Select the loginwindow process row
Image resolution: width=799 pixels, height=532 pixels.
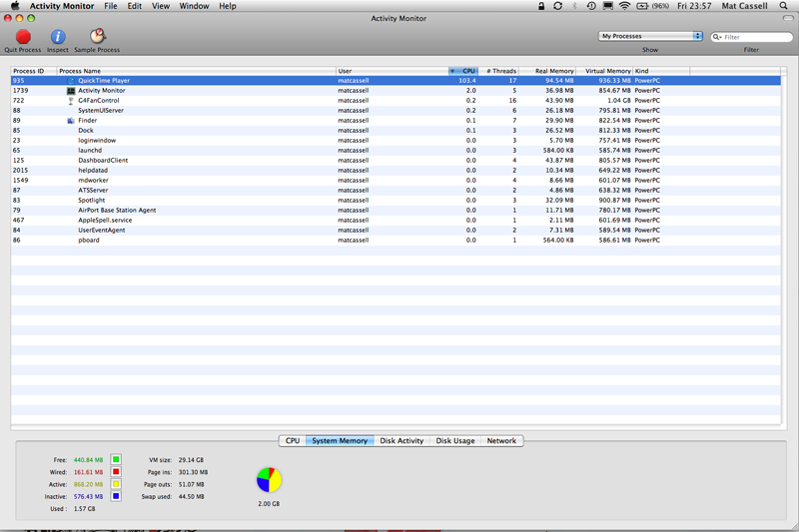click(396, 141)
